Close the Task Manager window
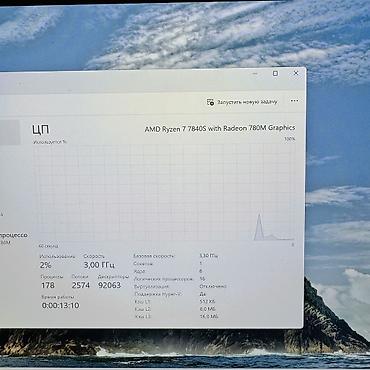The height and width of the screenshot is (370, 370). (x=296, y=73)
